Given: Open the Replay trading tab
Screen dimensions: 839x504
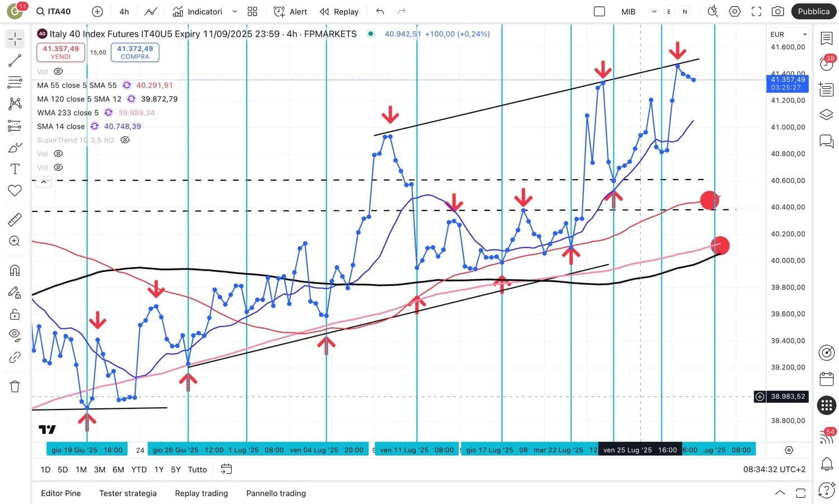Looking at the screenshot, I should click(x=201, y=493).
